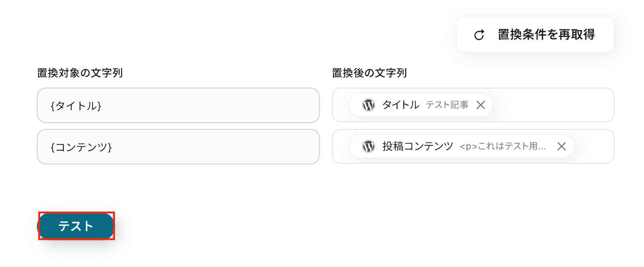Select the 投稿コンテンツ chip label

[417, 146]
